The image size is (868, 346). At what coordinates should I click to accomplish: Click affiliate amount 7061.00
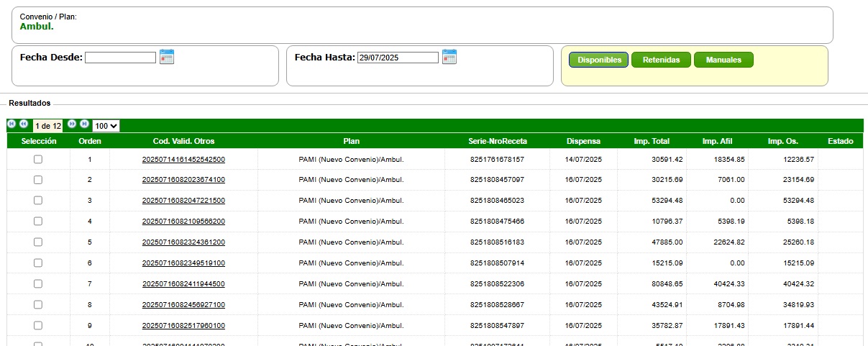pyautogui.click(x=730, y=180)
